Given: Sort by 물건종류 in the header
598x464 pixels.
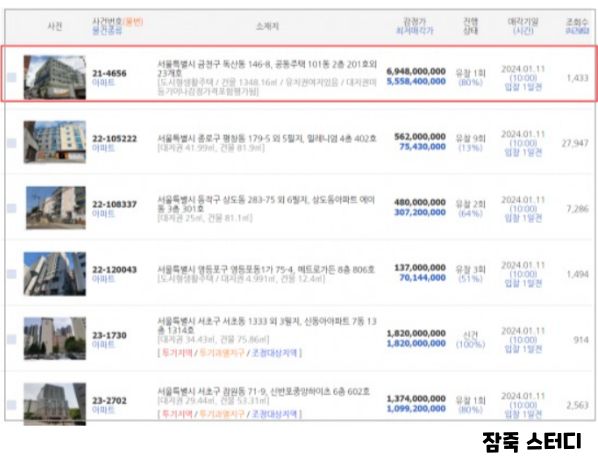Looking at the screenshot, I should coord(107,31).
